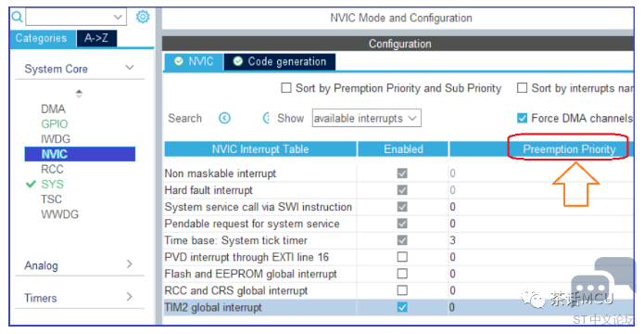Click the previous search result arrow icon
The height and width of the screenshot is (334, 644).
coord(224,119)
